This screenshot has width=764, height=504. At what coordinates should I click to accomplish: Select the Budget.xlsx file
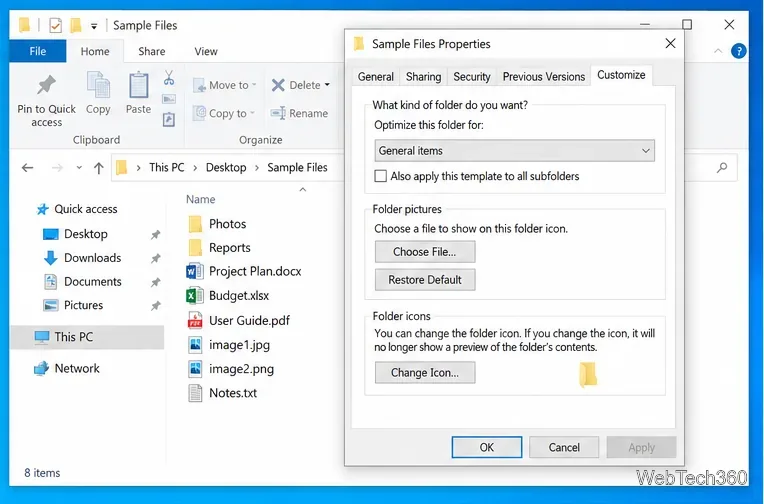click(228, 296)
